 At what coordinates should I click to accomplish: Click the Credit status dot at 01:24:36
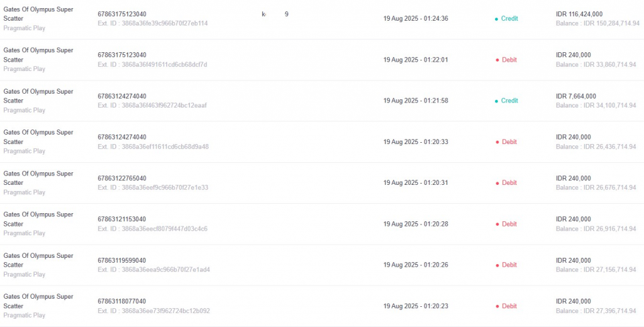click(497, 19)
